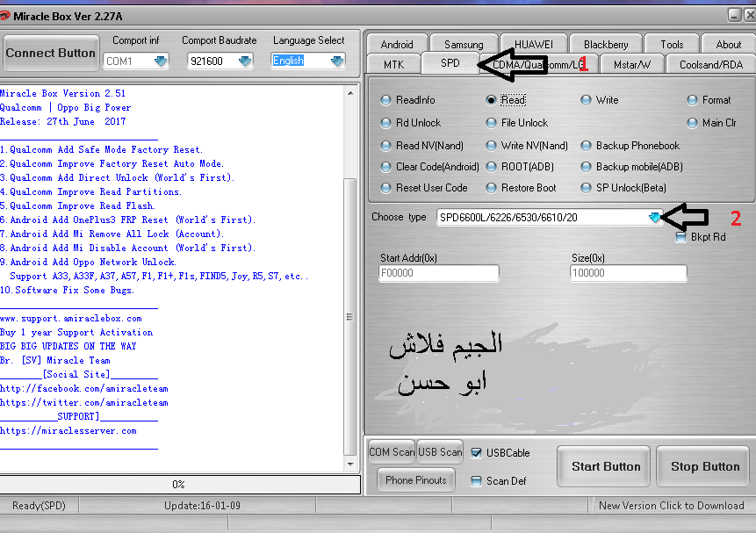
Task: Click the Connect Button
Action: coord(50,53)
